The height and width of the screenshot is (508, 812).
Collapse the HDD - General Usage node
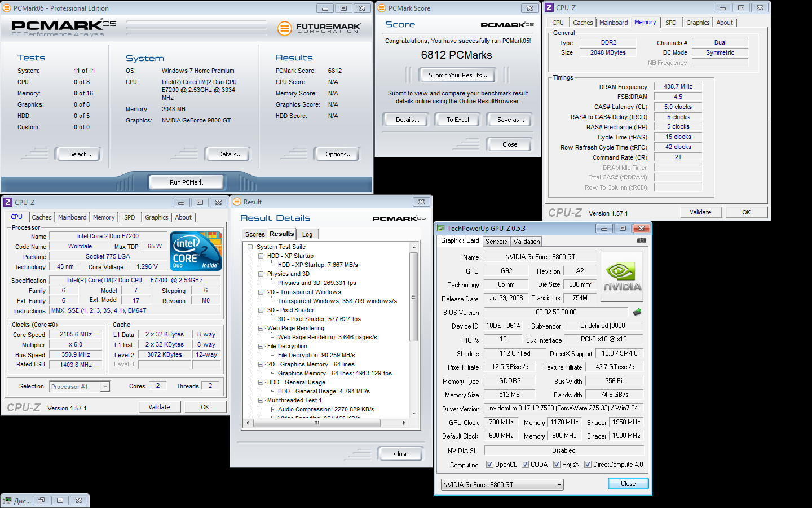(x=261, y=382)
